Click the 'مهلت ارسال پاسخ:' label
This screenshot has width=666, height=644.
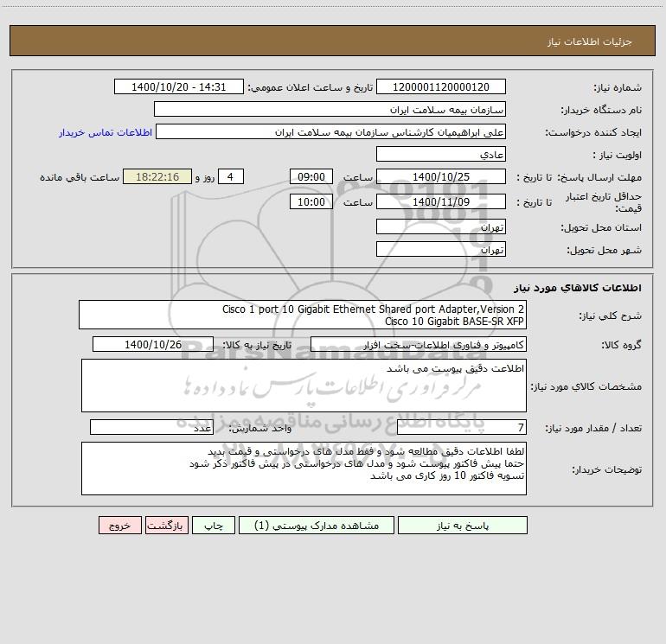tap(599, 177)
